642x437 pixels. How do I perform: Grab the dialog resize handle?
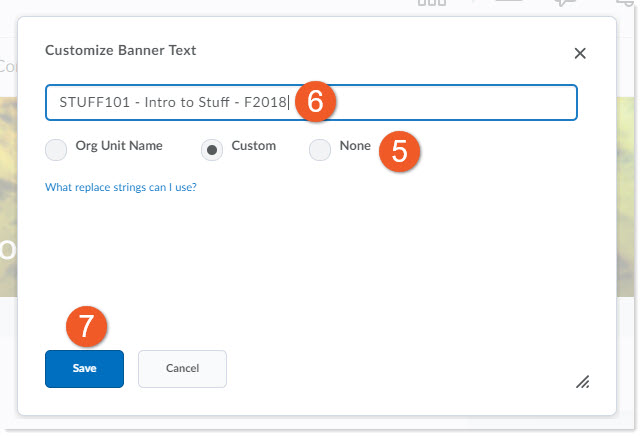click(x=582, y=381)
